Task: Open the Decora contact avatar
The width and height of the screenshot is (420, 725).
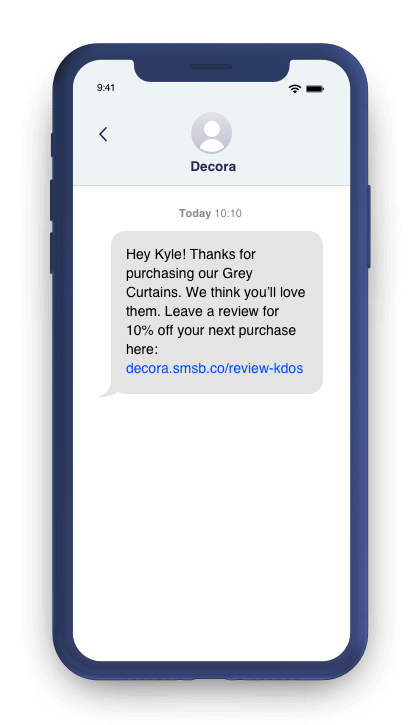Action: 211,132
